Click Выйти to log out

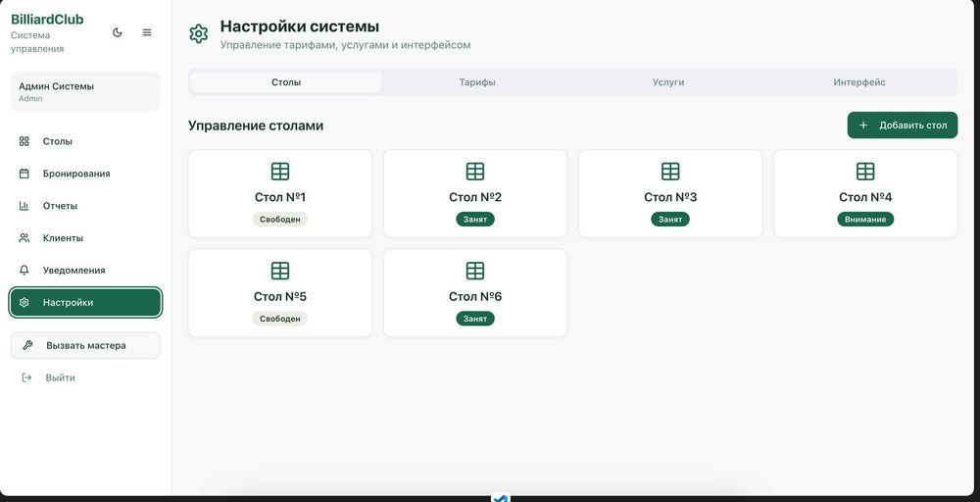[85, 377]
